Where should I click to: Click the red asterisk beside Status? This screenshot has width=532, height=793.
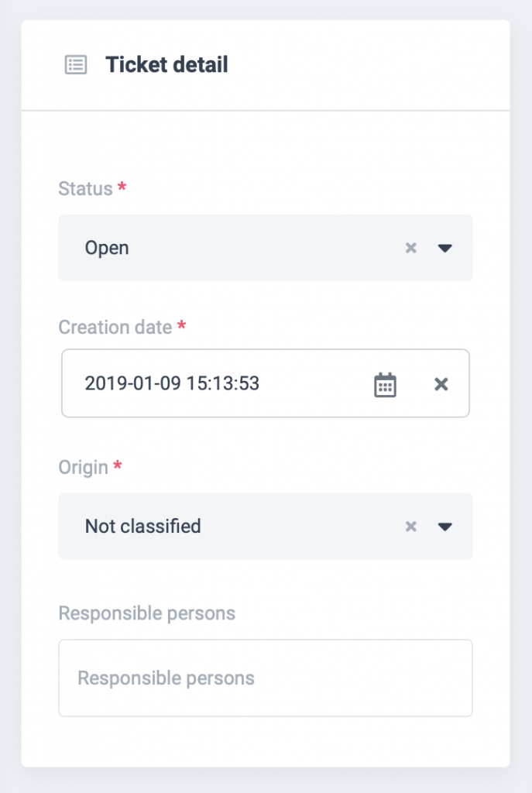(121, 187)
